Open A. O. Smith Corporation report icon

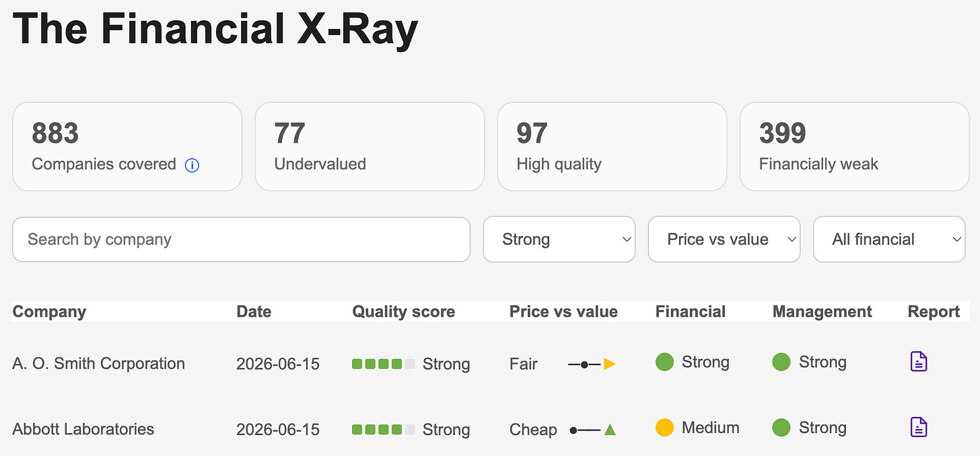click(919, 362)
